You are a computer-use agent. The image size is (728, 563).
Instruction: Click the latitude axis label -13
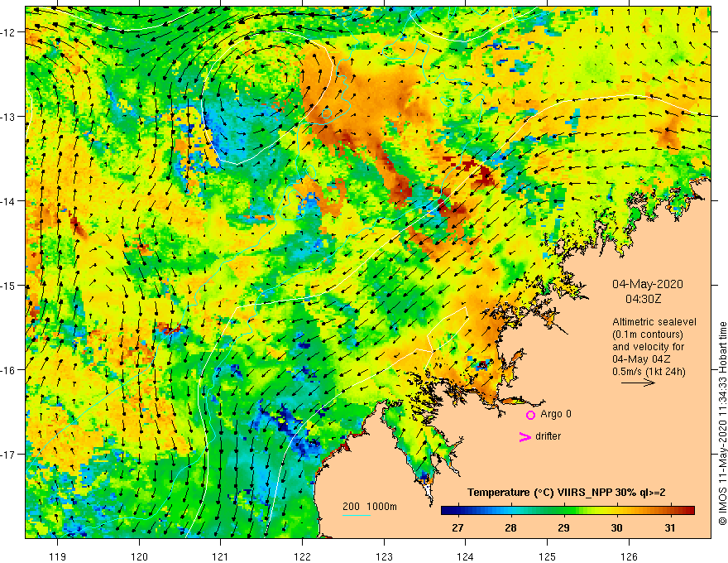click(8, 117)
